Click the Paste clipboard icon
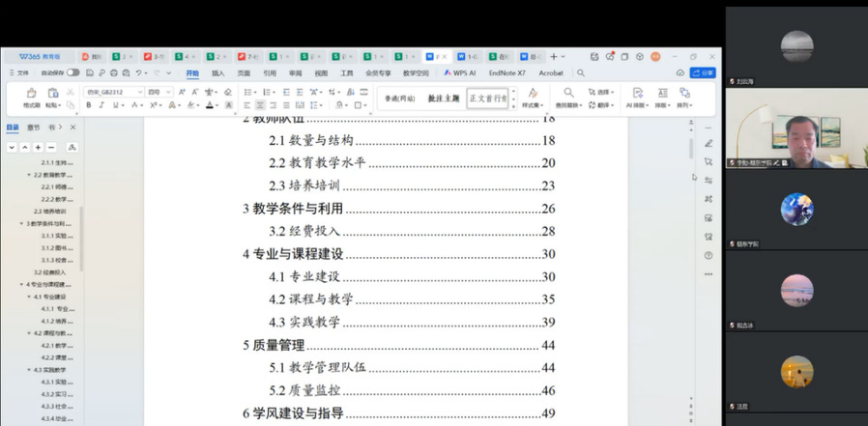This screenshot has height=426, width=868. coord(52,94)
